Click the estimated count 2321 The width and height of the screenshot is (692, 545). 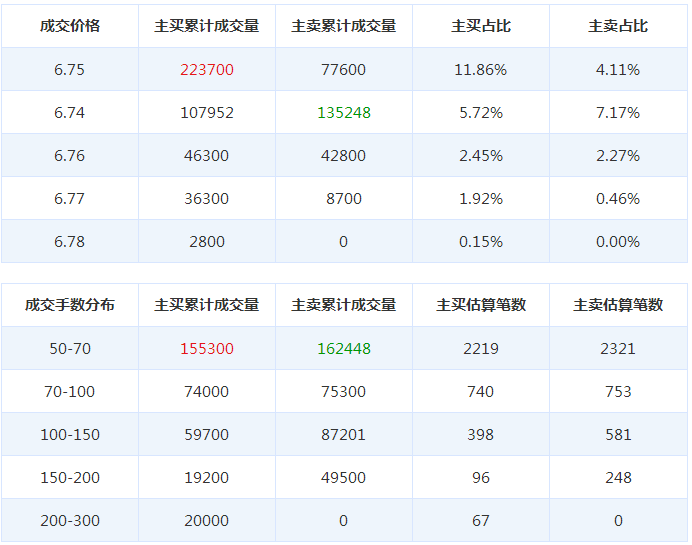click(x=618, y=349)
